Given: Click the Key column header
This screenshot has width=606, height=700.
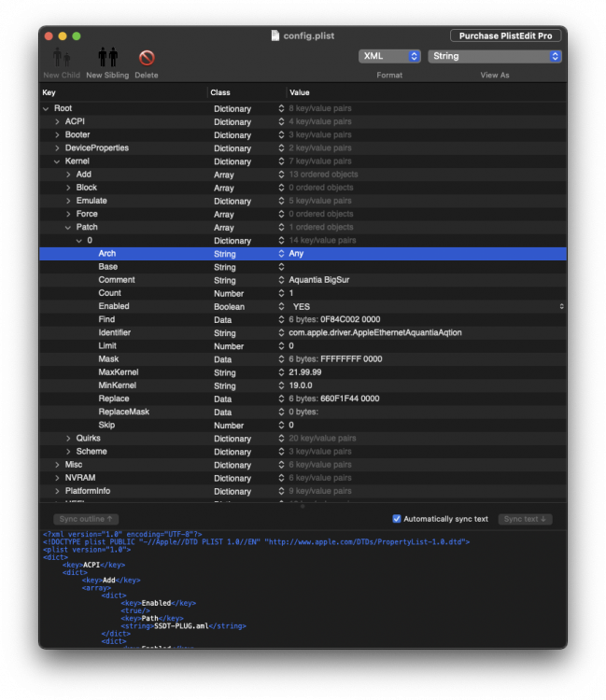Looking at the screenshot, I should click(x=49, y=92).
